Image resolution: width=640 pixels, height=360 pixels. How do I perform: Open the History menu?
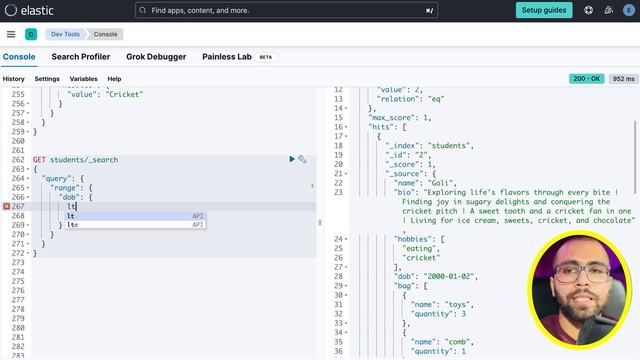pyautogui.click(x=13, y=79)
